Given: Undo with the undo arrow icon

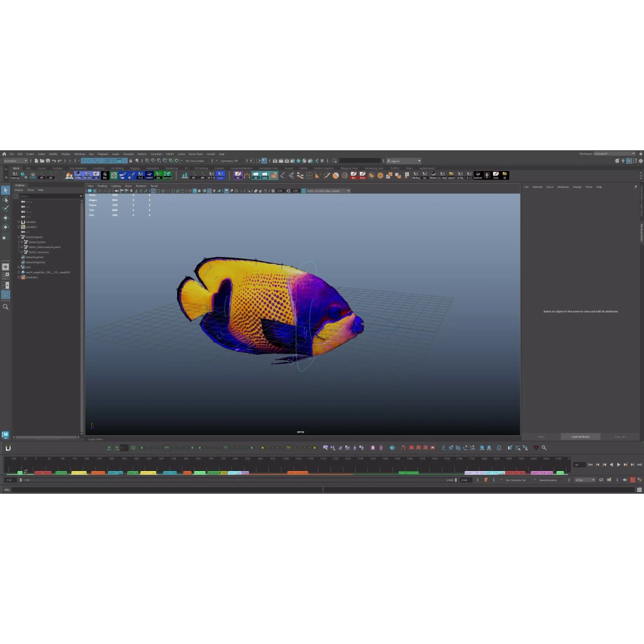Looking at the screenshot, I should pyautogui.click(x=54, y=161).
